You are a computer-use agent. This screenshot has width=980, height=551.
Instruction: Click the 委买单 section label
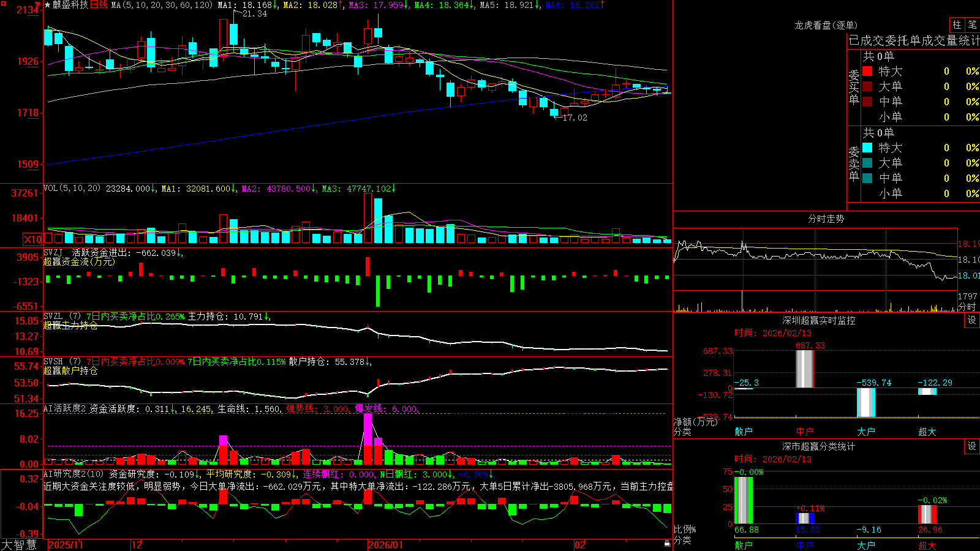854,88
